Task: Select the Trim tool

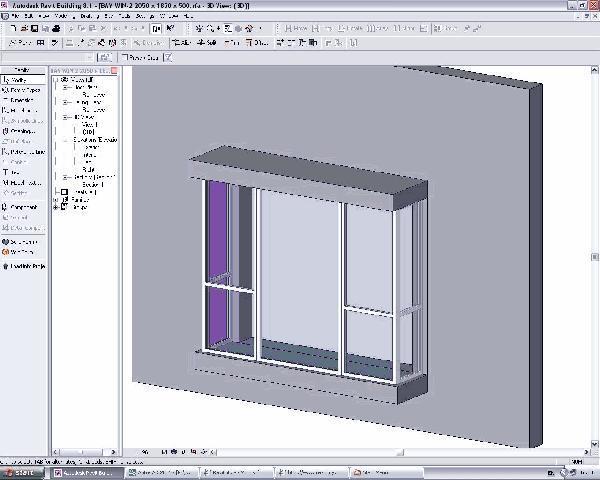Action: [232, 43]
